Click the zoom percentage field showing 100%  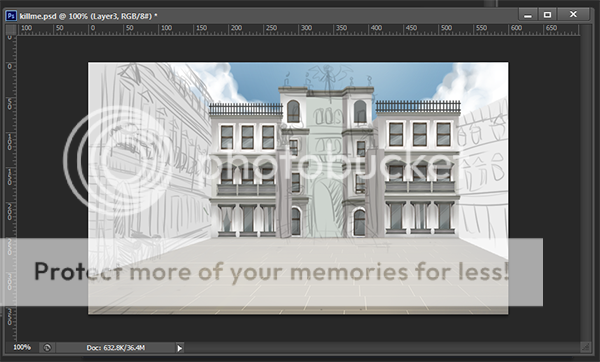click(x=22, y=347)
